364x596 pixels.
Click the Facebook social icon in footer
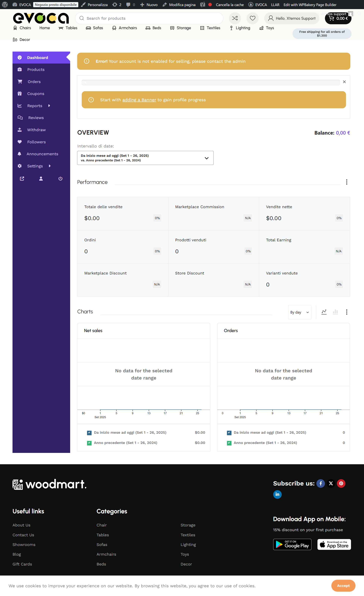point(320,483)
